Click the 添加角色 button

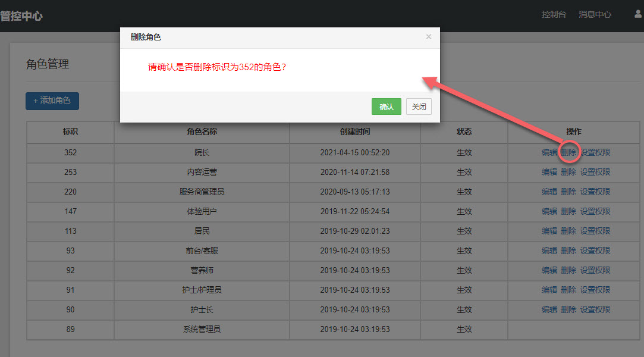click(x=52, y=101)
